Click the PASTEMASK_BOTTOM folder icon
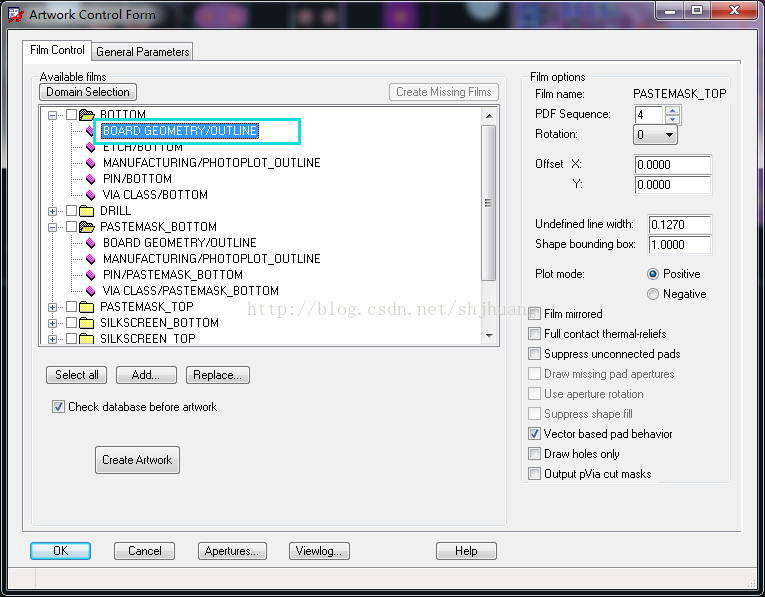 point(86,227)
